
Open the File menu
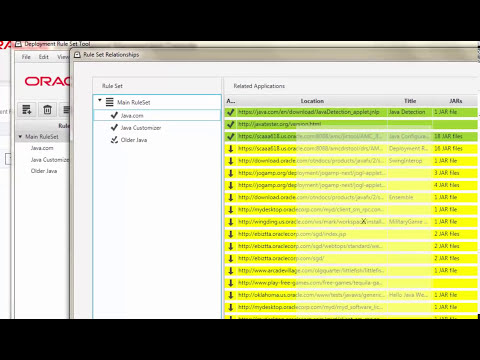pyautogui.click(x=26, y=57)
